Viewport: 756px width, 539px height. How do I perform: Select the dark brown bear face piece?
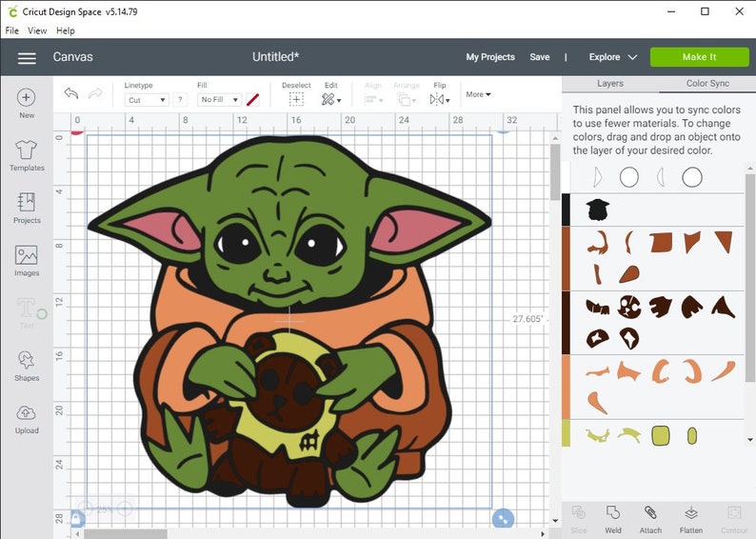coord(628,306)
